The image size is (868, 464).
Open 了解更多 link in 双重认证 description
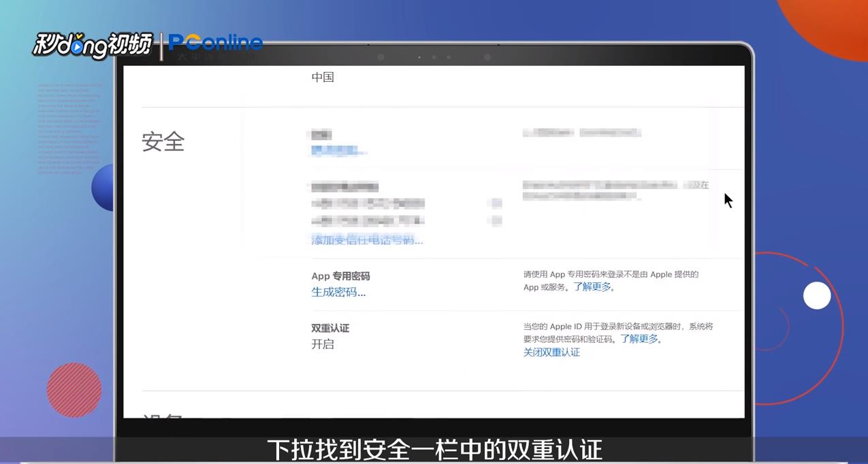(x=639, y=339)
